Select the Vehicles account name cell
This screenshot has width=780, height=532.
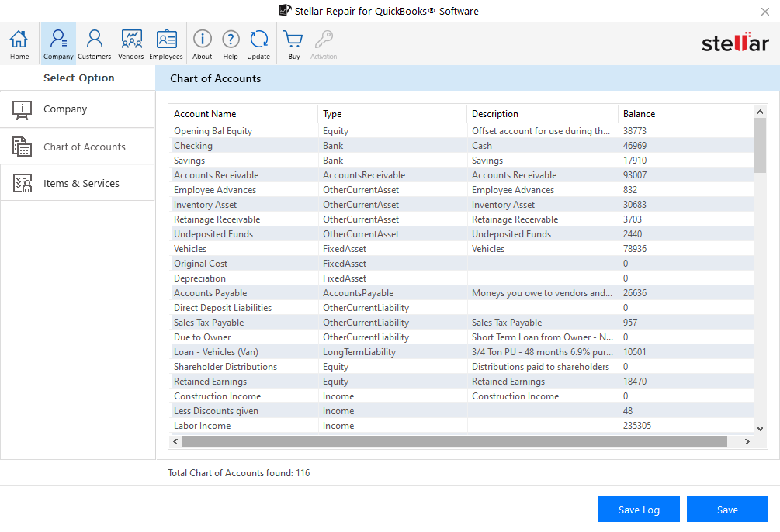tap(190, 249)
